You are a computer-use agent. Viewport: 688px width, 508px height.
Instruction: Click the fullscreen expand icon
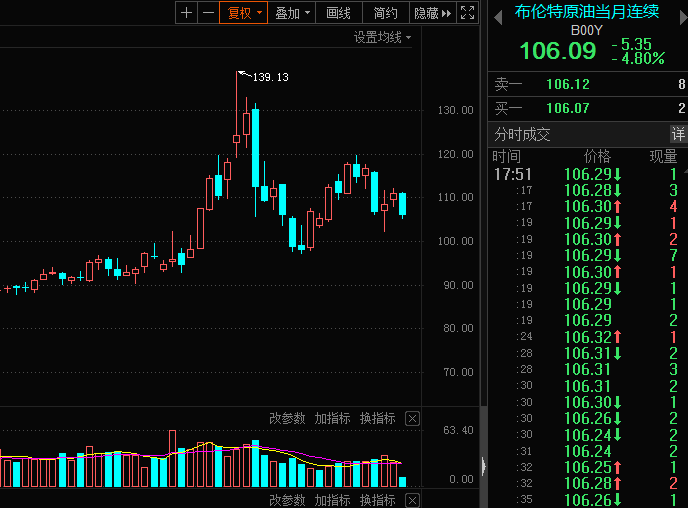(x=467, y=13)
